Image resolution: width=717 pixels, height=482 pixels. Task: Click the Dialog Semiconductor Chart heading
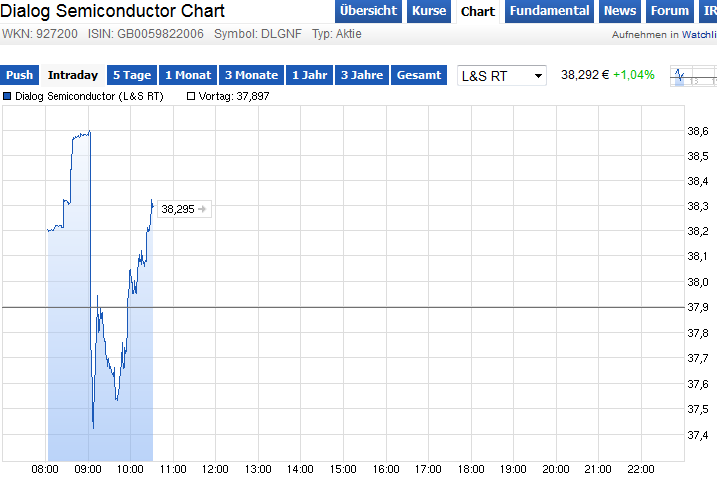112,11
